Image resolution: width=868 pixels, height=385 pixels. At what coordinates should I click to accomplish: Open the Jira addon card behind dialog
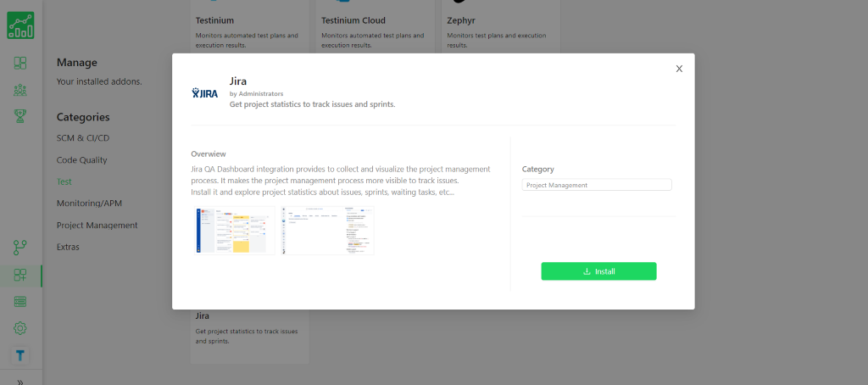point(250,336)
